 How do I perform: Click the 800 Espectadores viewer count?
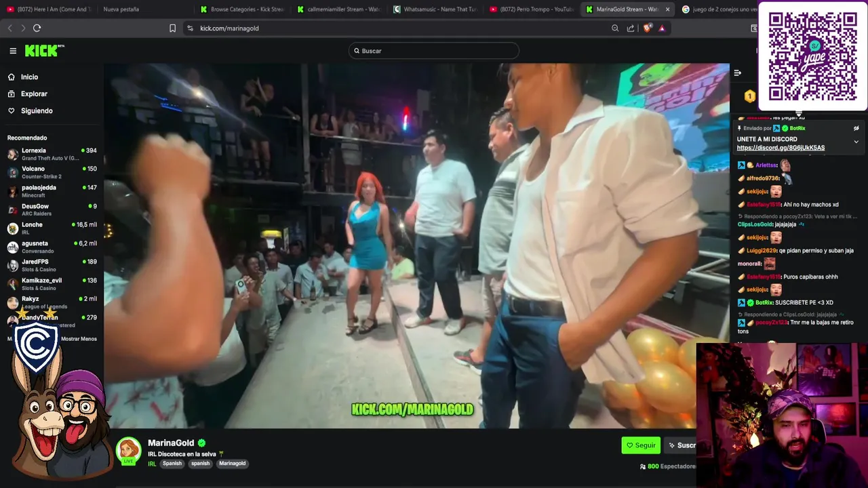click(x=668, y=466)
